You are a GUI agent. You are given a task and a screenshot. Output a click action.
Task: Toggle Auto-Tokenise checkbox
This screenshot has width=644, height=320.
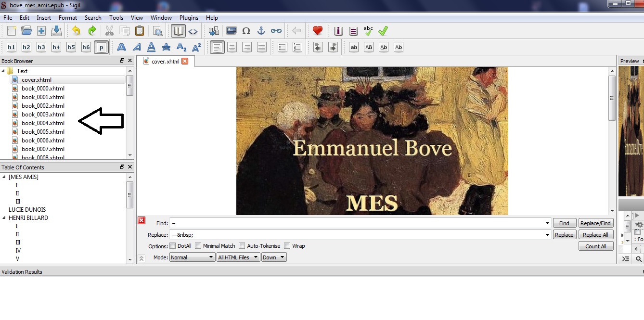coord(242,246)
